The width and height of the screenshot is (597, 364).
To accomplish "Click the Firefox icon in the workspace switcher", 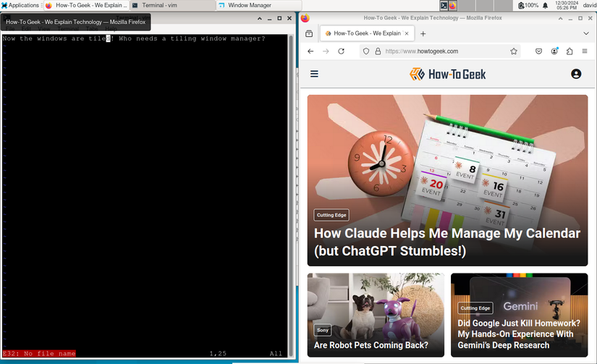I will 452,5.
